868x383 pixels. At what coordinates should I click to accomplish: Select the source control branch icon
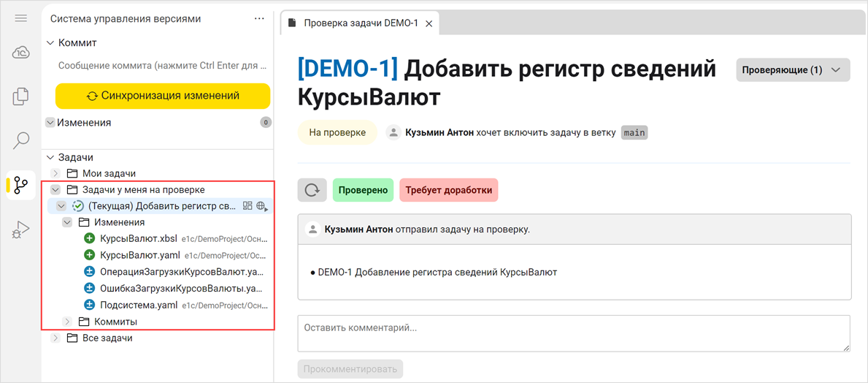click(21, 185)
